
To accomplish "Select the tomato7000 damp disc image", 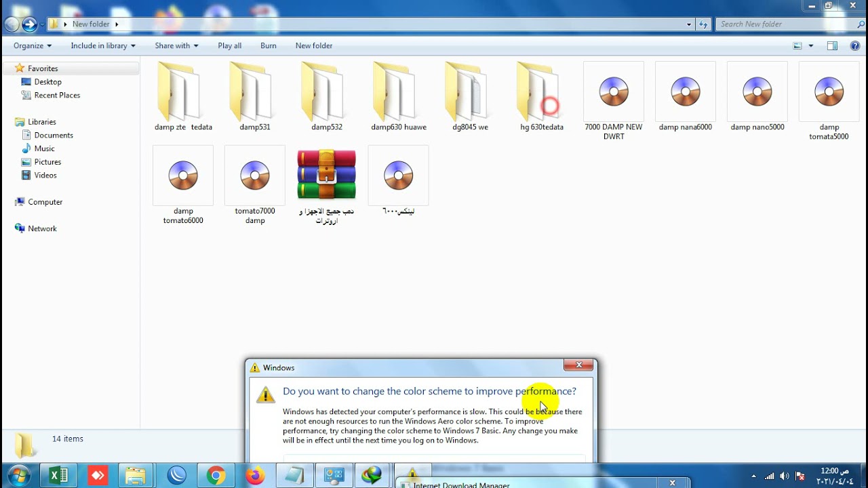I will pyautogui.click(x=255, y=185).
